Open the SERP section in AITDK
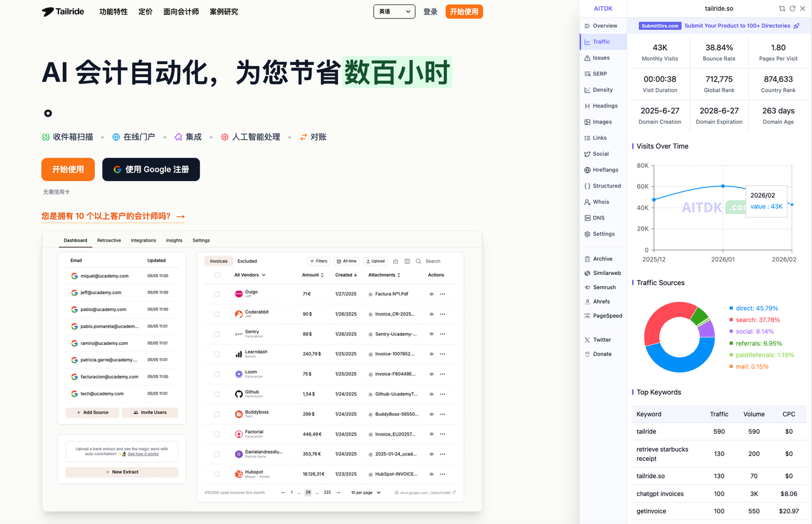812x524 pixels. [603, 74]
